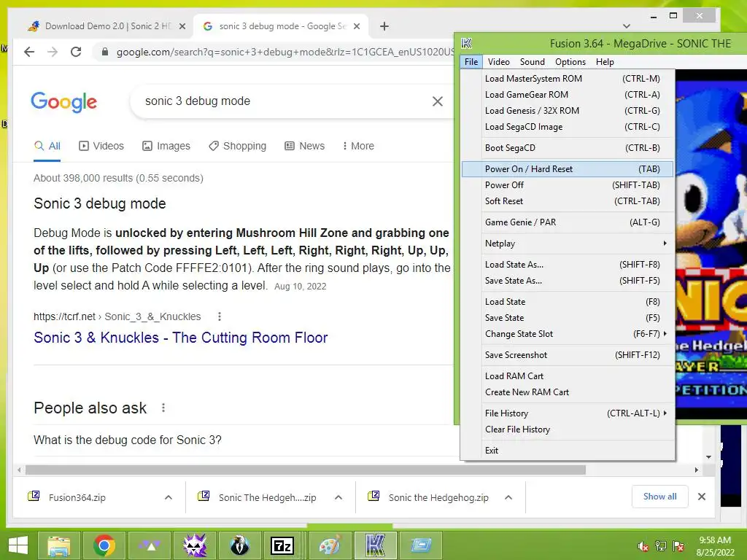Click the Fusion window title icon
The image size is (747, 560).
click(466, 44)
